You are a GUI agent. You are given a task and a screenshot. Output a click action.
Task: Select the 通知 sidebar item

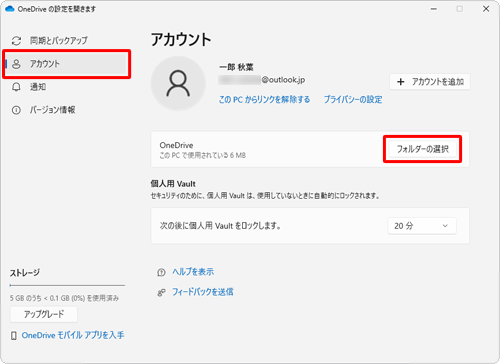click(67, 87)
